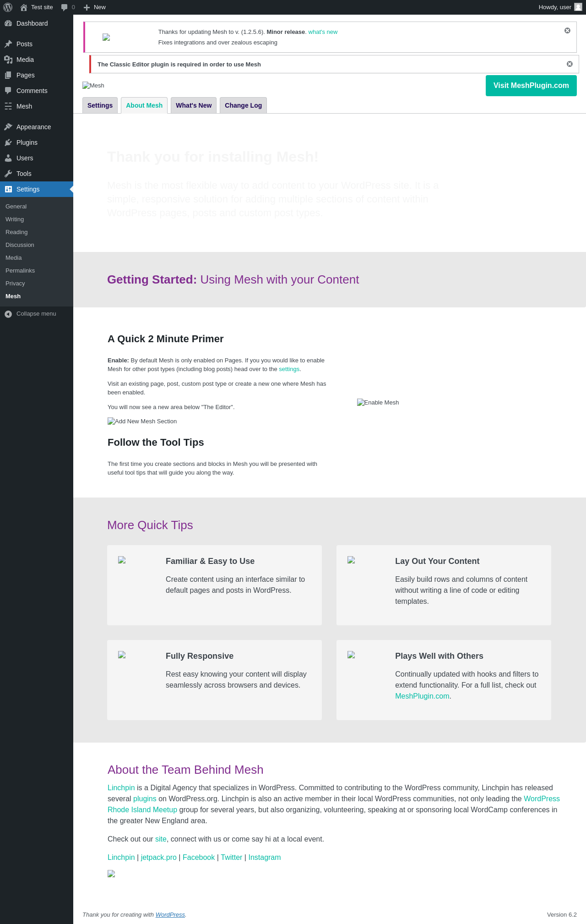Click the Media library icon
586x924 pixels.
pyautogui.click(x=8, y=60)
